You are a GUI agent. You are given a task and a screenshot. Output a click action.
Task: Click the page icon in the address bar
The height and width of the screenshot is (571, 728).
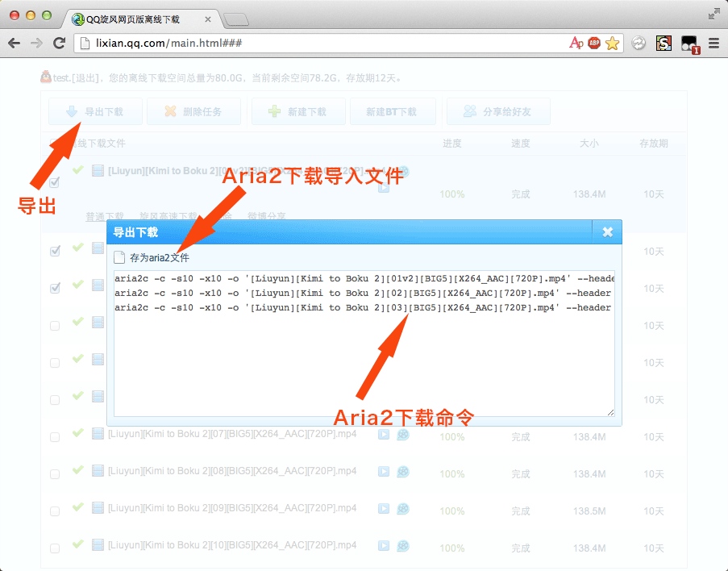point(85,44)
